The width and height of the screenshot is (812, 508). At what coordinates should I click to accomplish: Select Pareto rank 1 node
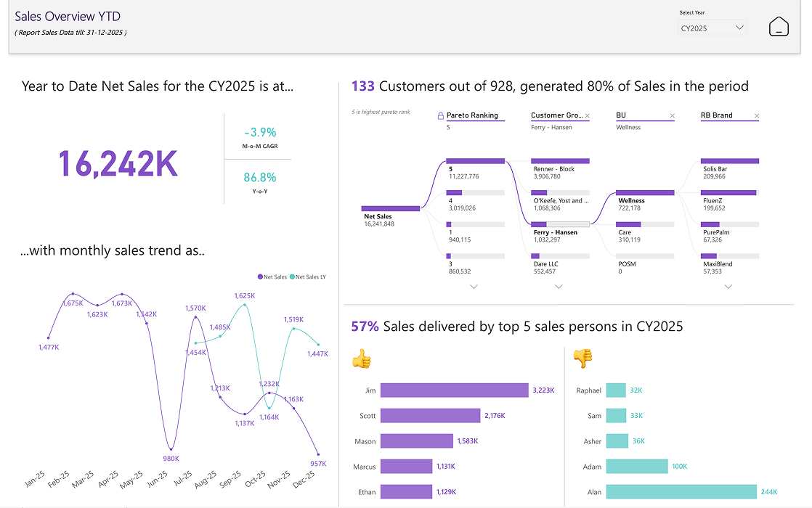476,224
